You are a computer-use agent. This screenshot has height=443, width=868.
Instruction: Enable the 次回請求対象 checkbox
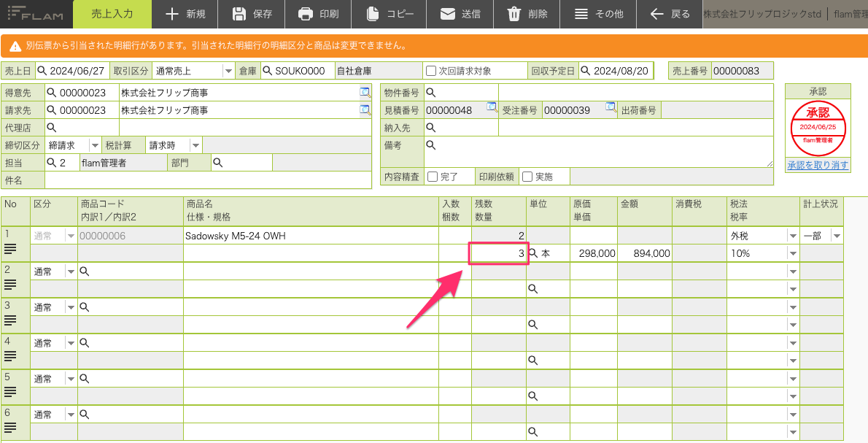[x=431, y=71]
